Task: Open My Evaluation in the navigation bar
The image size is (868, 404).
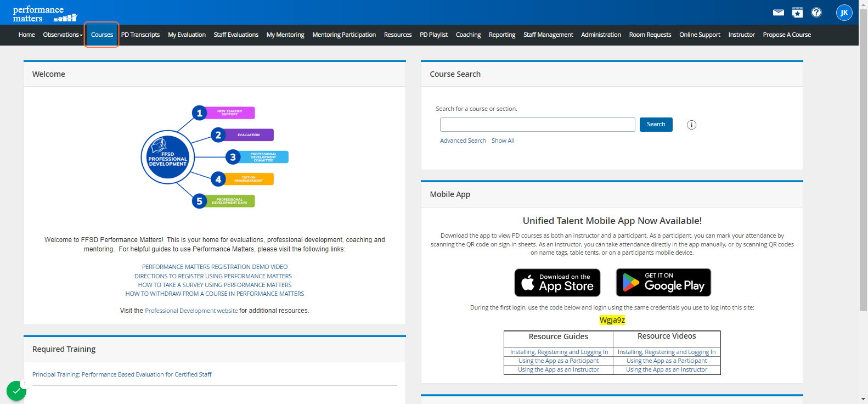Action: [x=187, y=35]
